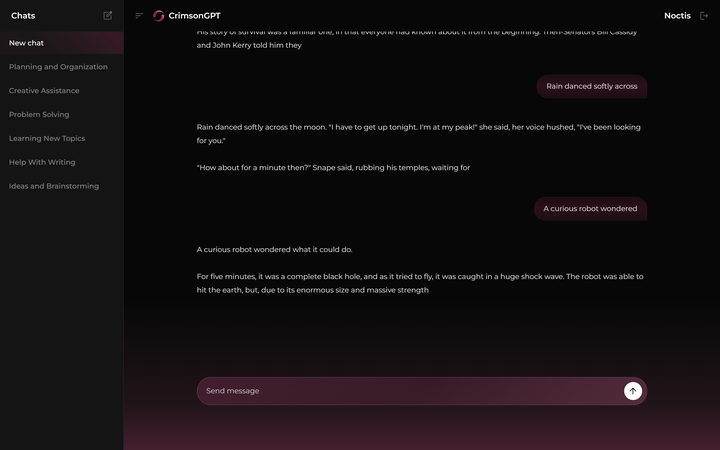Open the Problem Solving chat
Screen dimensions: 720x450
(x=39, y=115)
